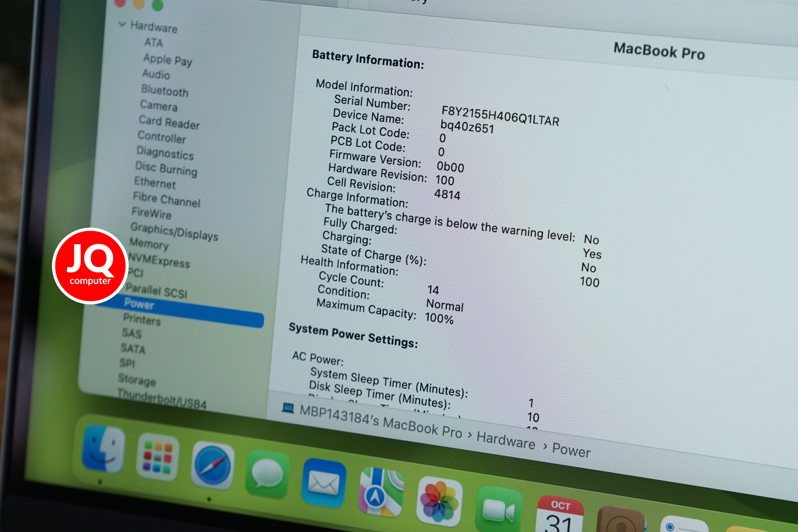
Task: Select Graphics/Displays in the sidebar
Action: click(174, 231)
